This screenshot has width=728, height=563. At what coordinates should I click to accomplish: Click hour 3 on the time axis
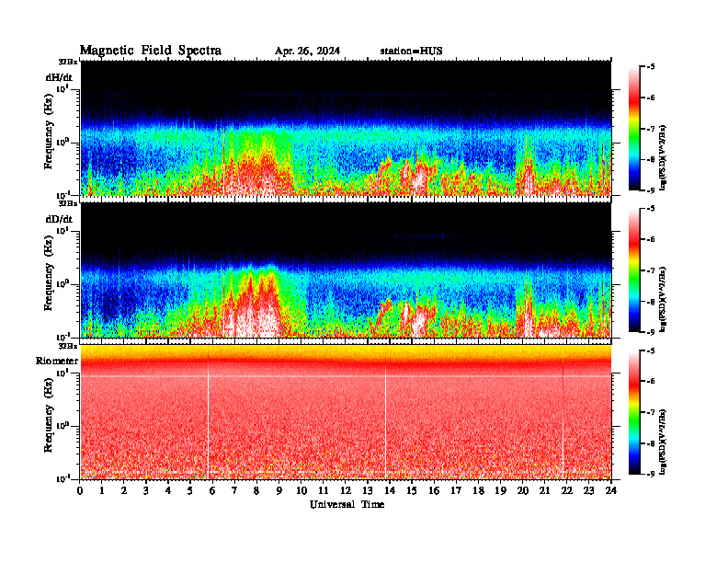click(x=146, y=490)
